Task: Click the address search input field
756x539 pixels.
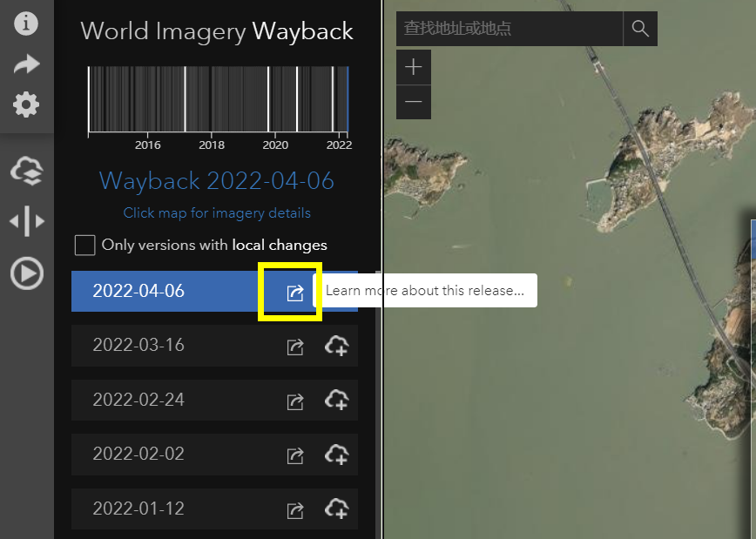Action: [510, 28]
